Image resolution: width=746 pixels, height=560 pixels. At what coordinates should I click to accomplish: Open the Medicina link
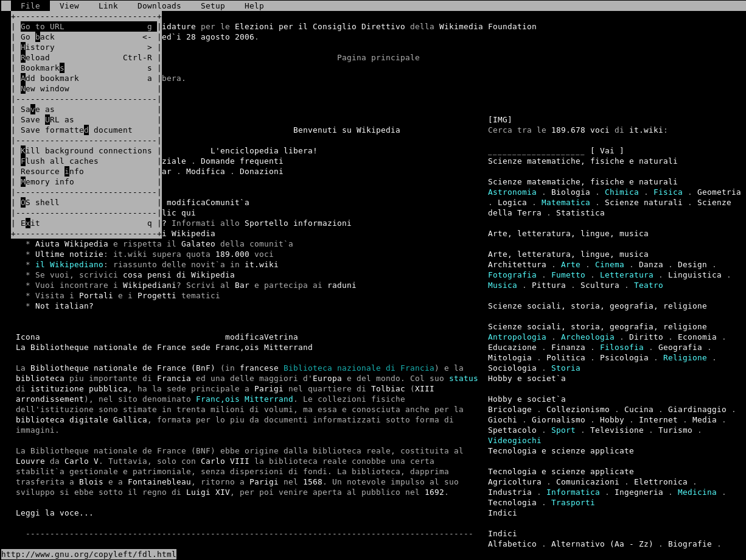697,492
